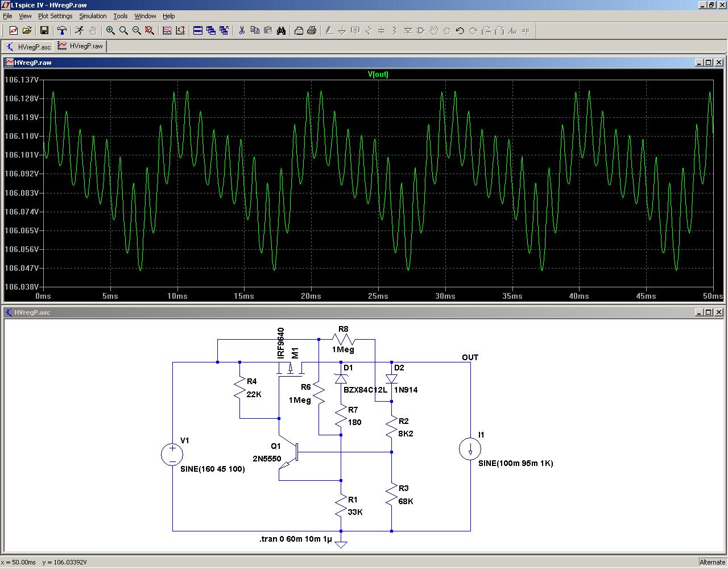Switch to the HVregP.asc tab
This screenshot has height=569, width=728.
(28, 47)
